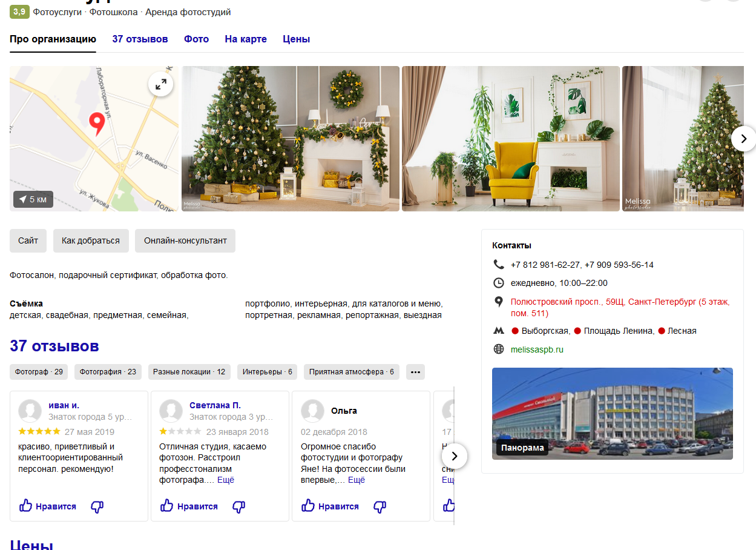Click the Съёмка services heading
The height and width of the screenshot is (550, 756).
pyautogui.click(x=26, y=303)
